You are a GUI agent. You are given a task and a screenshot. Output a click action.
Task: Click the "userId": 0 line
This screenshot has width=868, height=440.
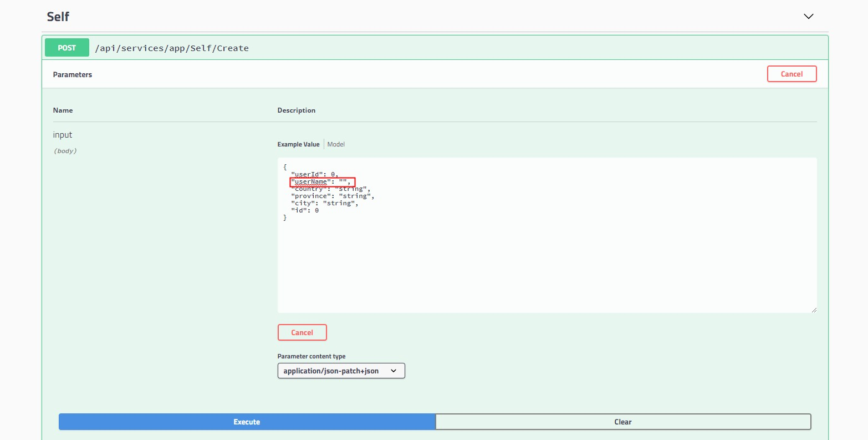314,174
